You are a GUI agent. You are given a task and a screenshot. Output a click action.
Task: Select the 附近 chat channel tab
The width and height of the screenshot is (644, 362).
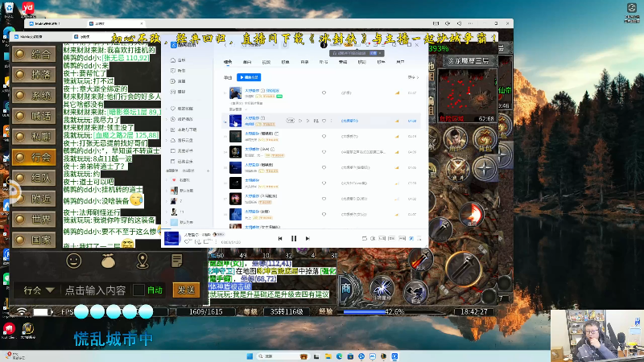tap(34, 199)
